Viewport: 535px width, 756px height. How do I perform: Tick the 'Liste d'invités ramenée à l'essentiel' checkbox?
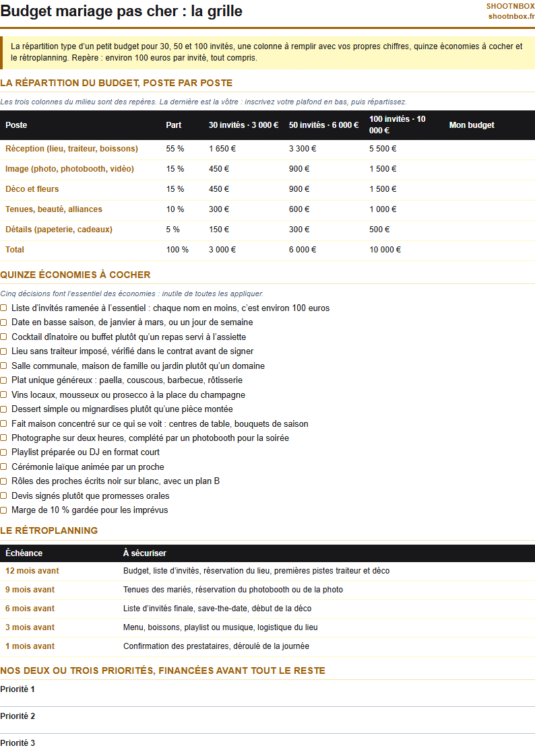click(x=3, y=308)
